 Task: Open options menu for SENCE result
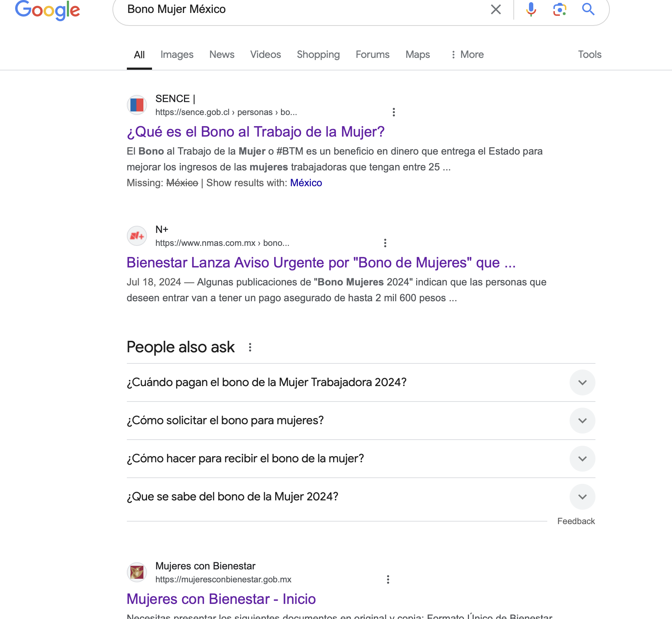(x=394, y=112)
